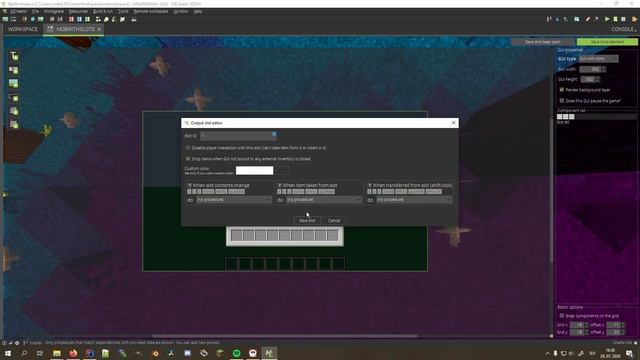The image size is (640, 360).
Task: Open File Explorer from taskbar
Action: 57,353
